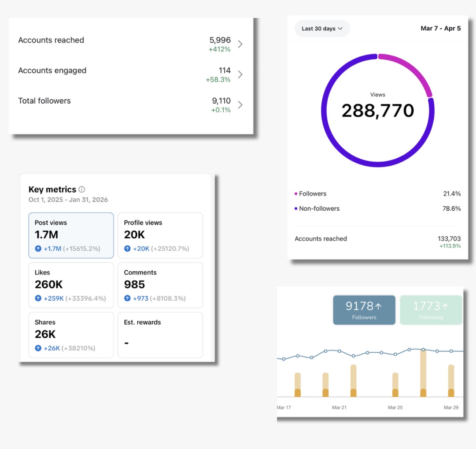
Task: Click the Mar 29 axis label
Action: [x=451, y=407]
